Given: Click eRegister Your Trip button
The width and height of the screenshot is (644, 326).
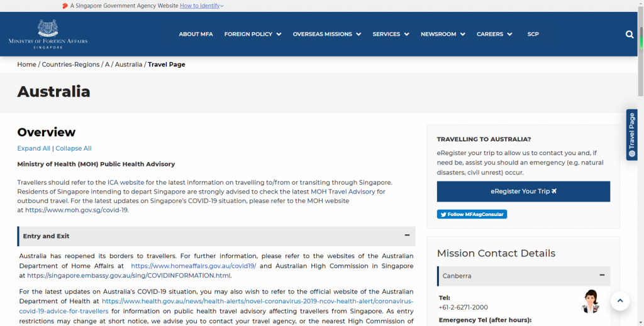Looking at the screenshot, I should pos(523,192).
